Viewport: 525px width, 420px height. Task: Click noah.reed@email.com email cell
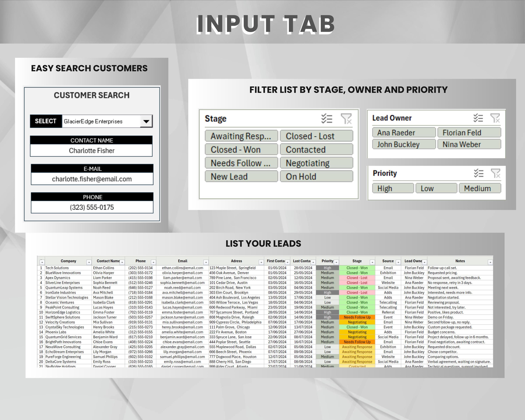182,288
